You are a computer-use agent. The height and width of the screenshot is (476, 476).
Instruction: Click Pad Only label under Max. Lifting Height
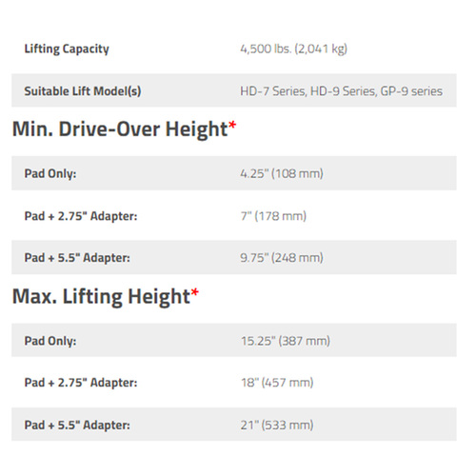[x=50, y=341]
